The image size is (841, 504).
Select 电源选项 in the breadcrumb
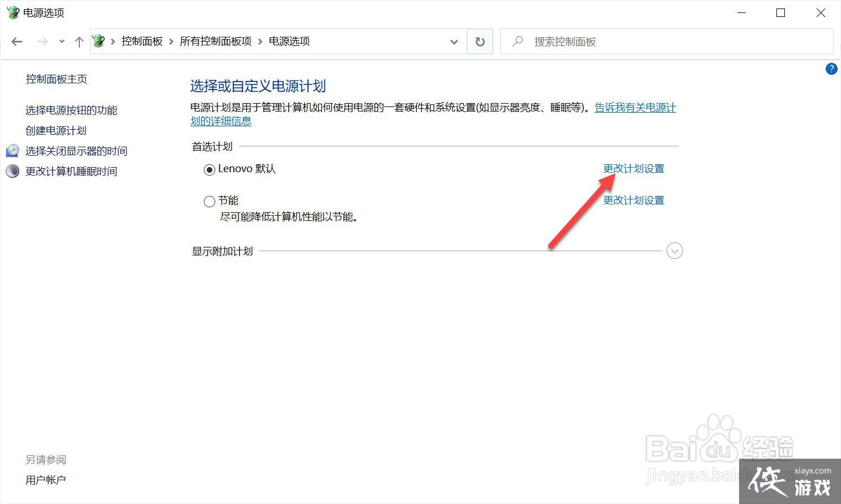(289, 41)
